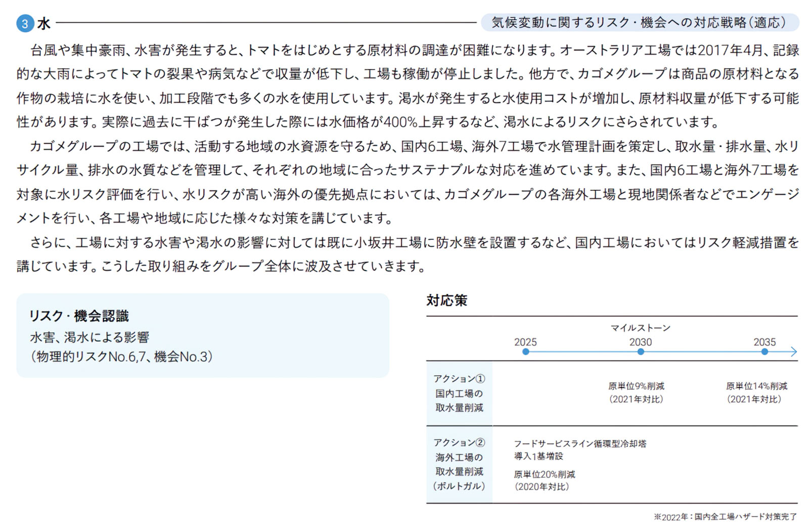The image size is (809, 532).
Task: Click the 気候変動に関するリスク・機会への対応戦略 pill label
Action: click(x=639, y=23)
